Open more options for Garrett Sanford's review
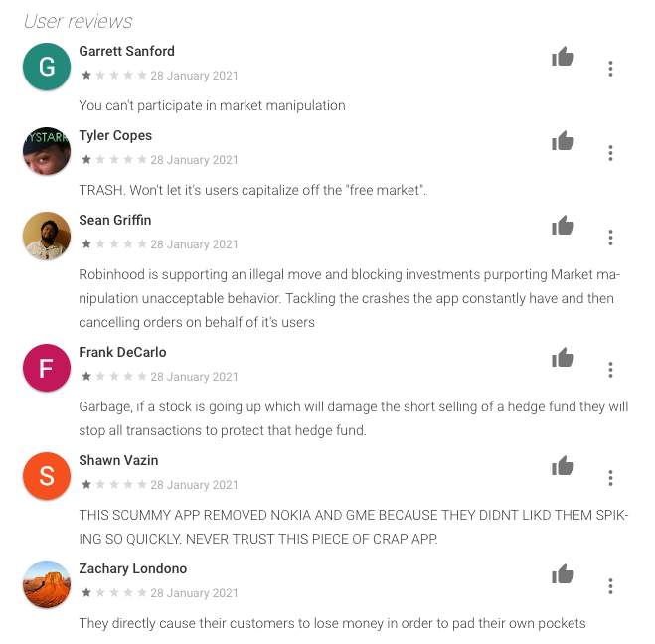Image resolution: width=655 pixels, height=644 pixels. pyautogui.click(x=610, y=69)
